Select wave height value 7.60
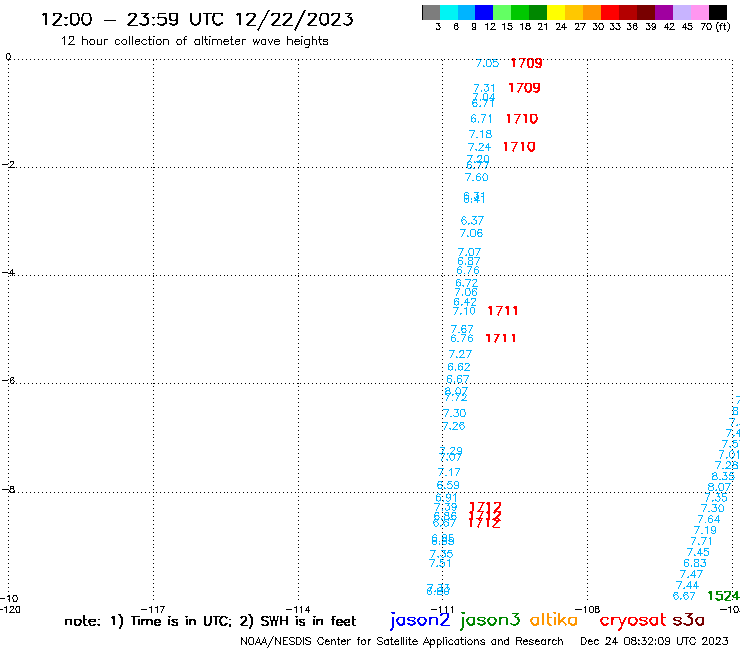The width and height of the screenshot is (740, 650). 477,177
